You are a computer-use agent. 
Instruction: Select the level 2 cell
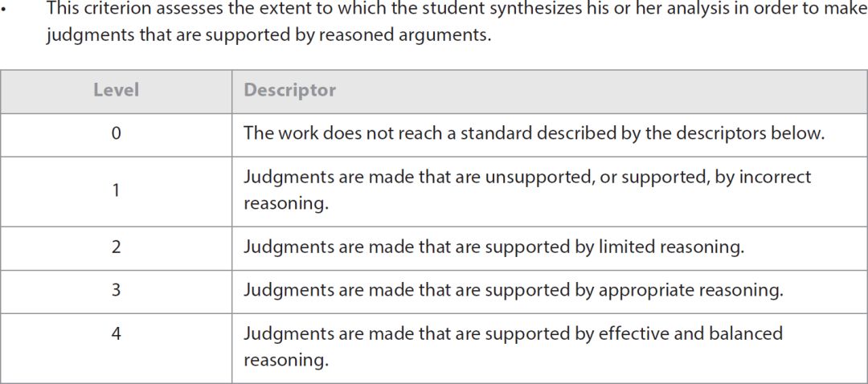coord(116,247)
